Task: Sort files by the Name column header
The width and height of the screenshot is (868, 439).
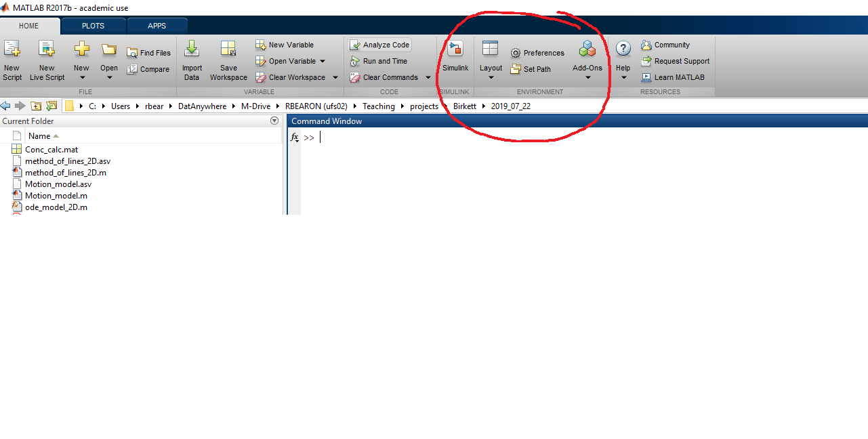Action: coord(39,136)
